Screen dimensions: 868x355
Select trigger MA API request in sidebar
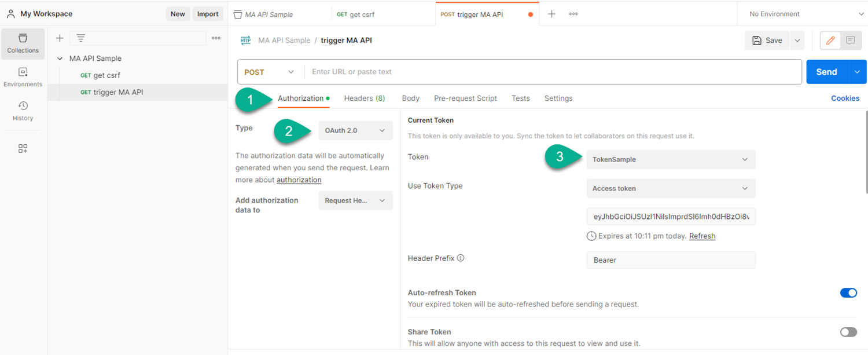138,92
